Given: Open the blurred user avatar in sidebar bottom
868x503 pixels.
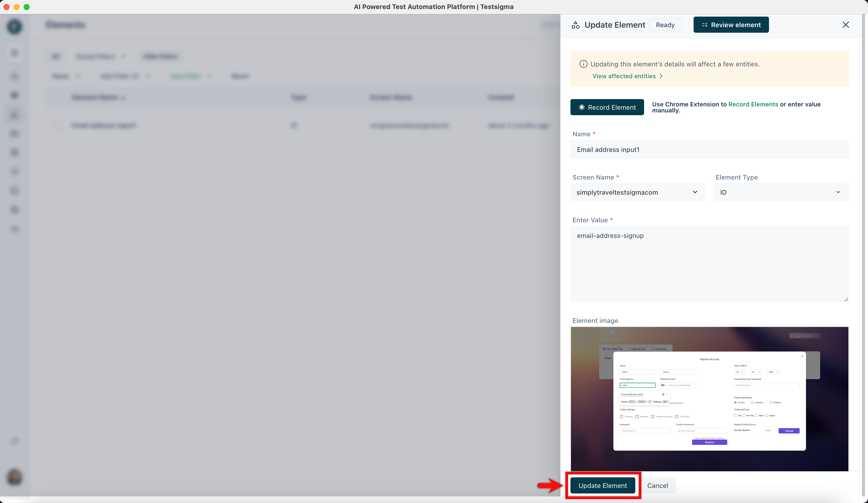Looking at the screenshot, I should click(x=15, y=477).
